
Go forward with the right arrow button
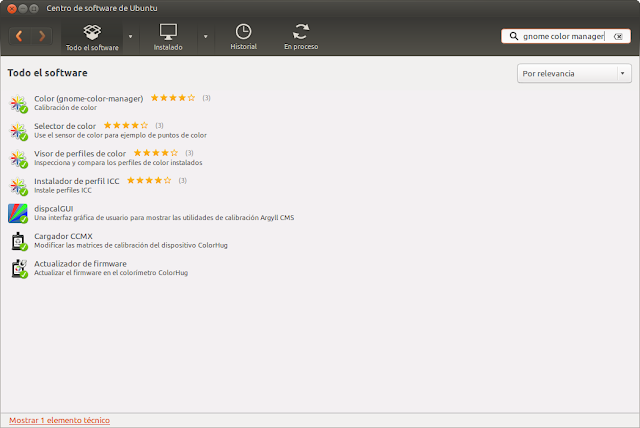(42, 36)
